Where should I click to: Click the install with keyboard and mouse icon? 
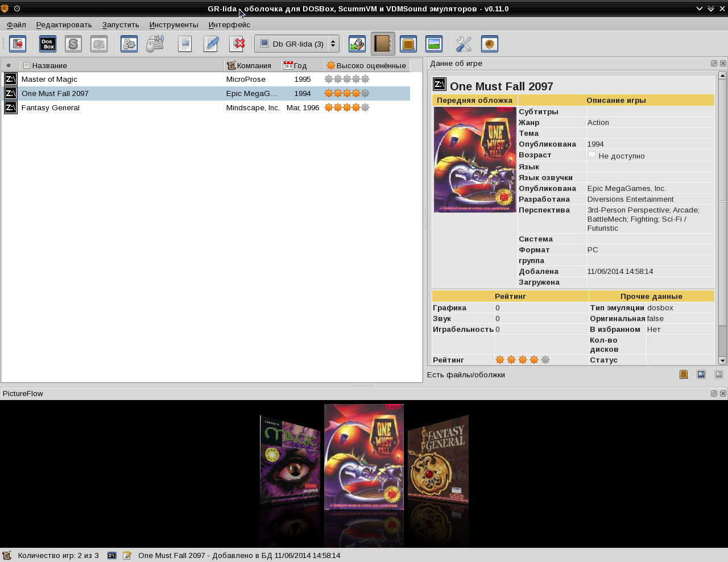[155, 44]
